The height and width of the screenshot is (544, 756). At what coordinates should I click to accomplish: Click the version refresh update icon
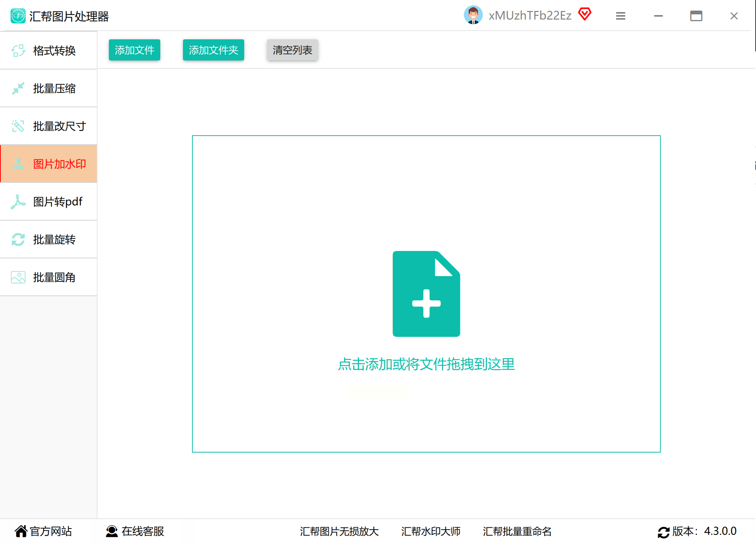click(663, 532)
